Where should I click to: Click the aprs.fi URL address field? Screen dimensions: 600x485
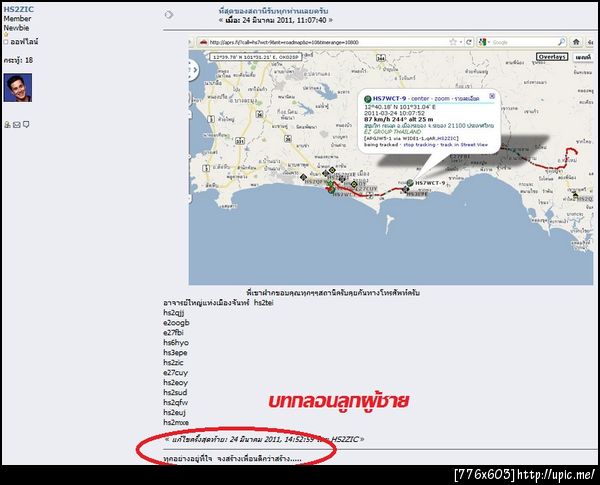coord(327,42)
